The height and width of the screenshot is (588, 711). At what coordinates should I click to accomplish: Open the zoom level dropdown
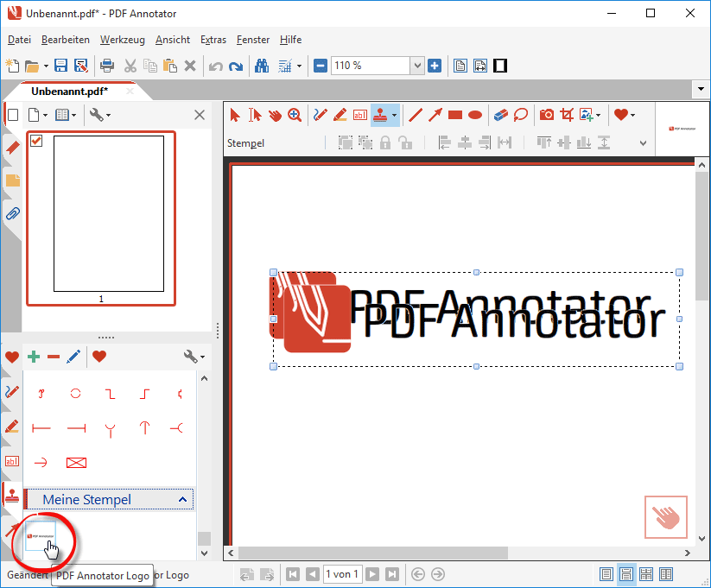click(x=417, y=66)
